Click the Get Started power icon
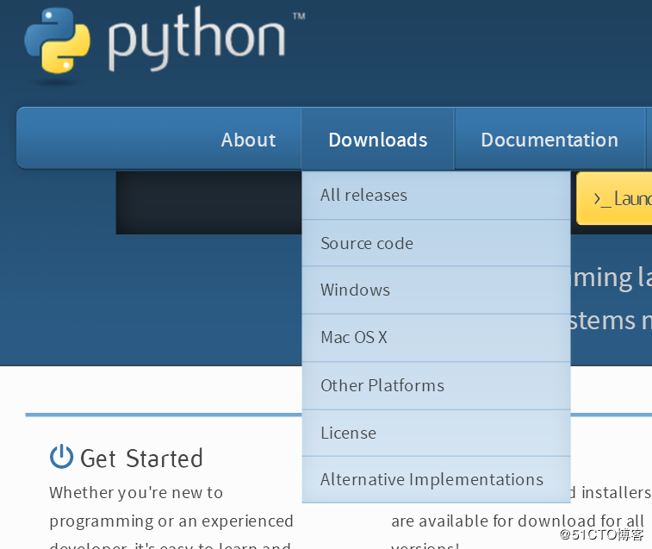652x549 pixels. pyautogui.click(x=62, y=457)
